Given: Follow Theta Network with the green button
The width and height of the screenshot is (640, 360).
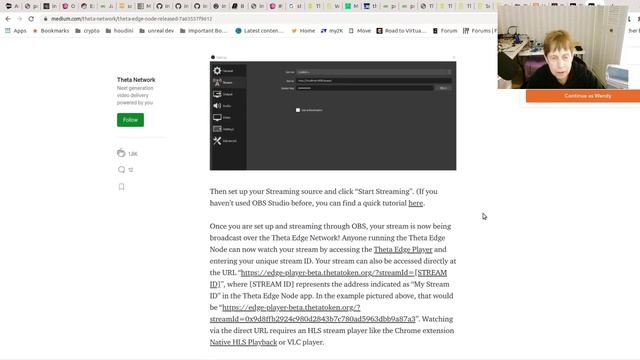Looking at the screenshot, I should pyautogui.click(x=130, y=120).
